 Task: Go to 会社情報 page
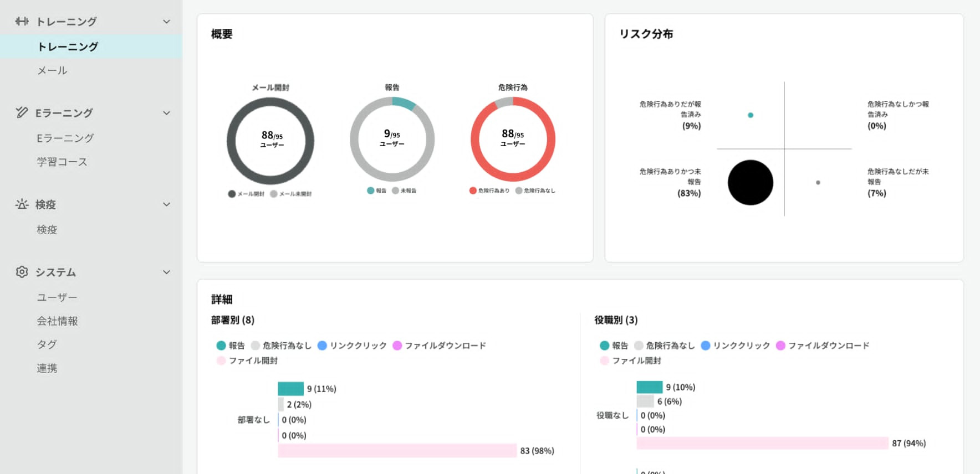[x=57, y=321]
